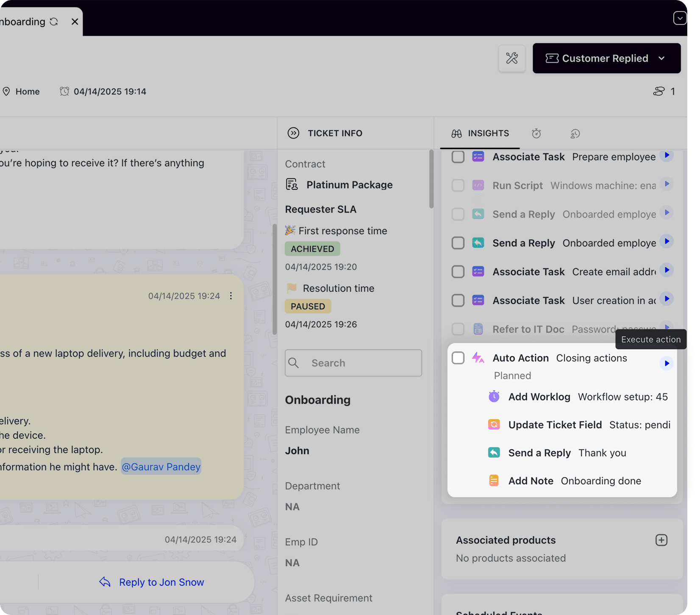
Task: Click the Update Ticket Field icon
Action: 494,424
